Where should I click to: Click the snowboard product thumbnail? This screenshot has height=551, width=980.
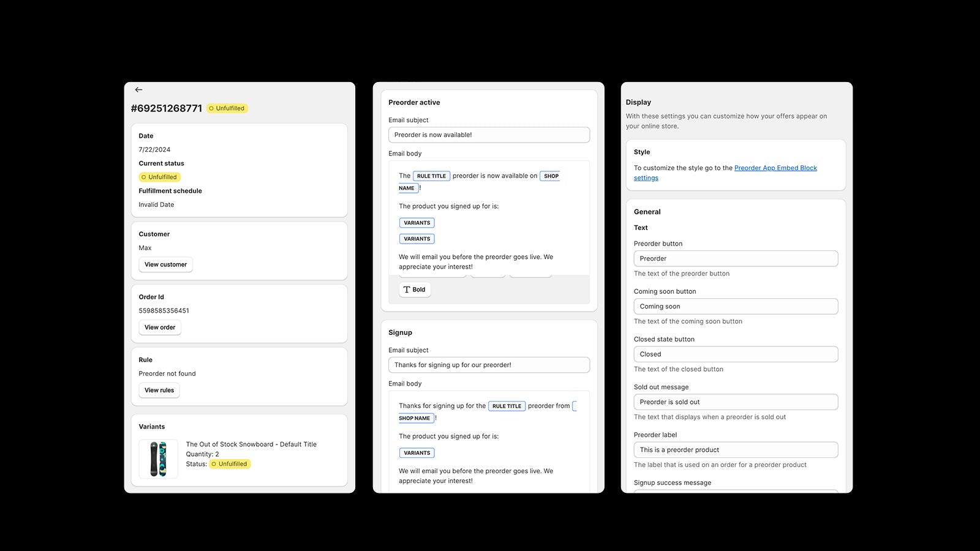point(158,459)
